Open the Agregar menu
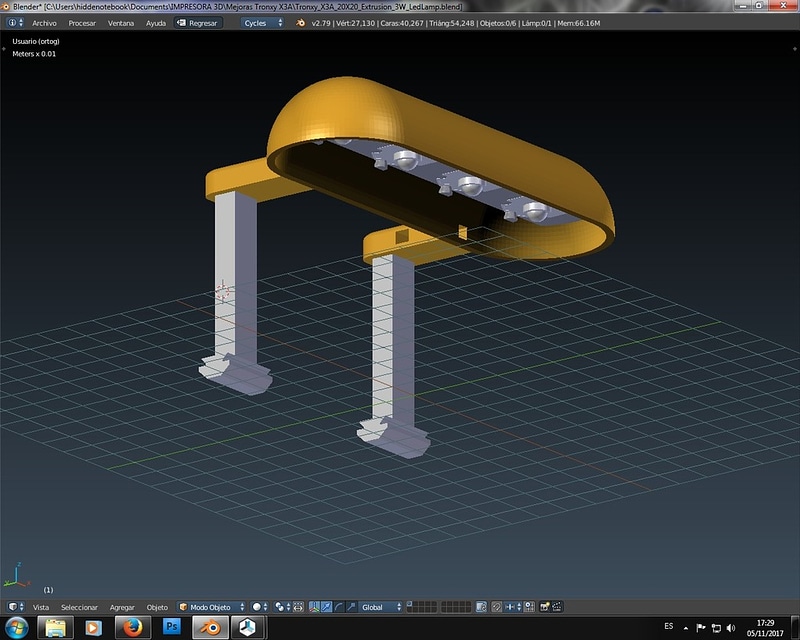The width and height of the screenshot is (800, 640). (x=122, y=607)
